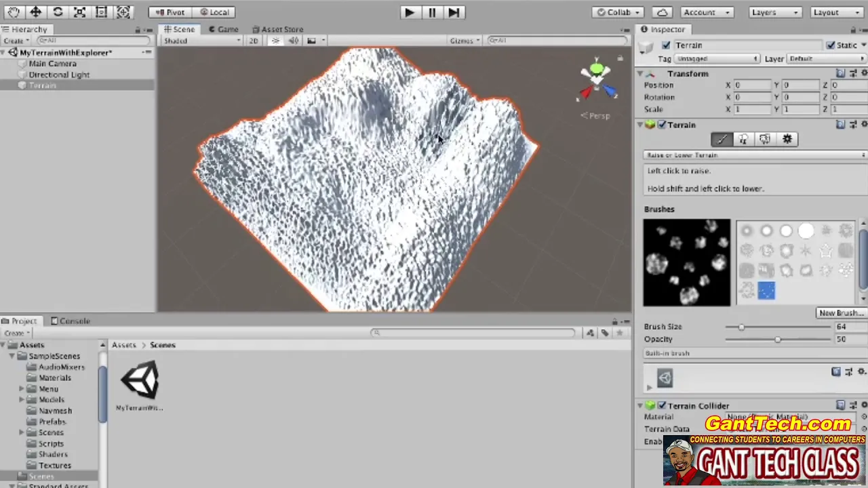Image resolution: width=868 pixels, height=488 pixels.
Task: Toggle scene lighting sun icon
Action: 275,41
